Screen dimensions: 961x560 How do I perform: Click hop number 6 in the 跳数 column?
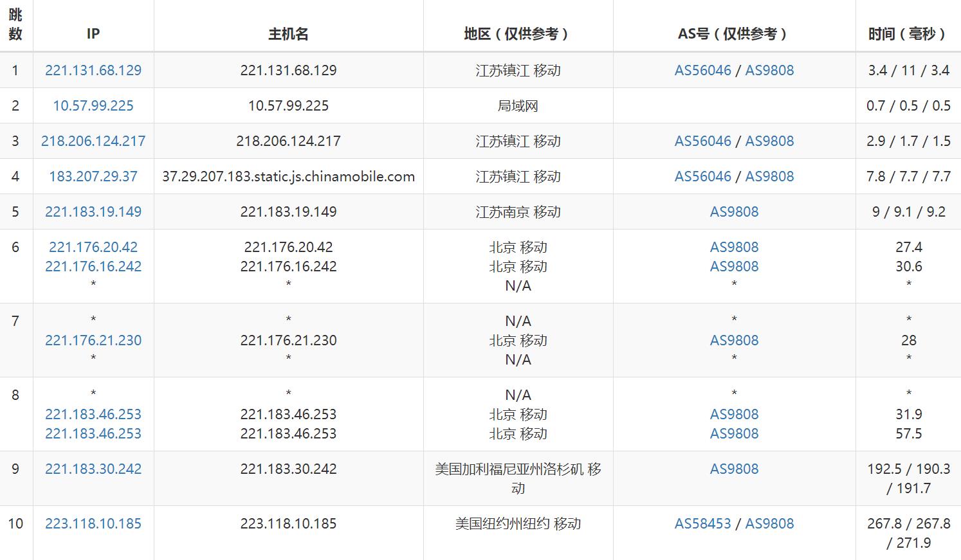[x=15, y=247]
